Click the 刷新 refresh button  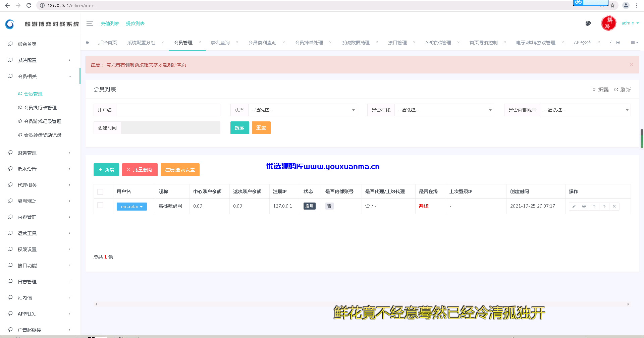point(623,90)
